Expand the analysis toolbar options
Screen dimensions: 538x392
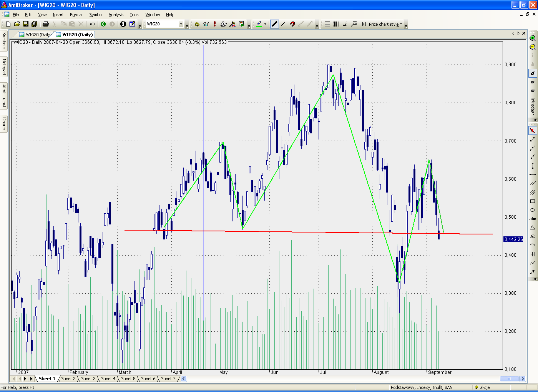point(249,25)
